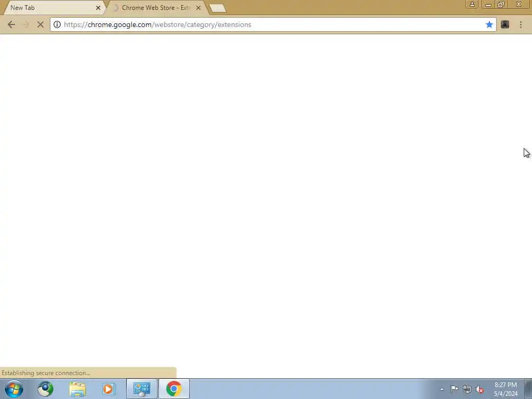Bookmark this page with the star
The width and height of the screenshot is (532, 399).
click(489, 24)
